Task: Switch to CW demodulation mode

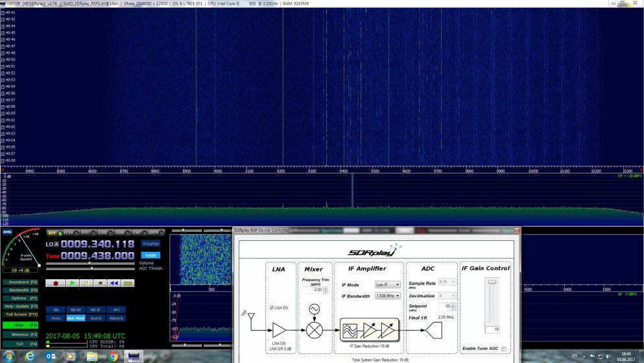Action: coord(139,232)
